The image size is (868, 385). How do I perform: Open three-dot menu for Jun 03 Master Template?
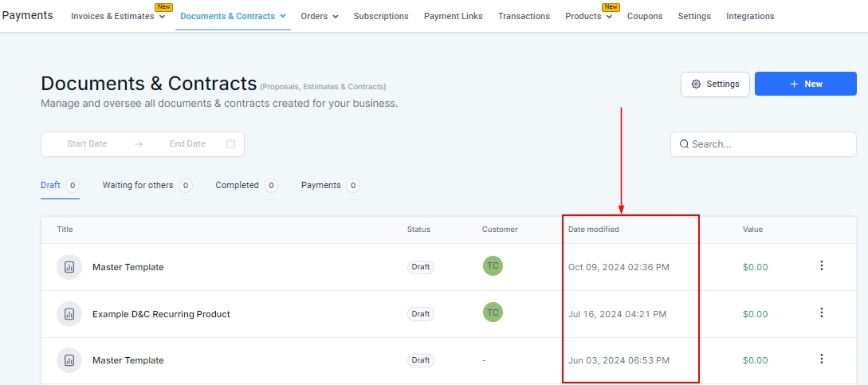822,359
